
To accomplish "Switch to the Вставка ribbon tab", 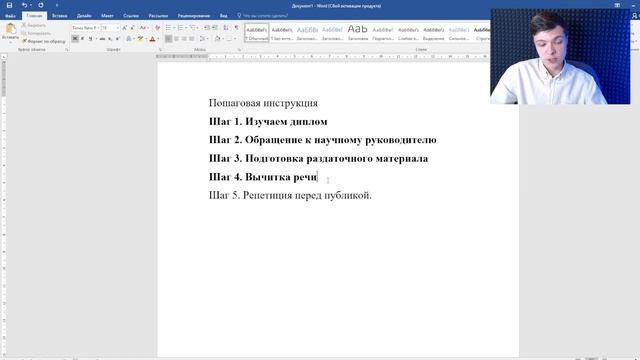I will point(60,16).
